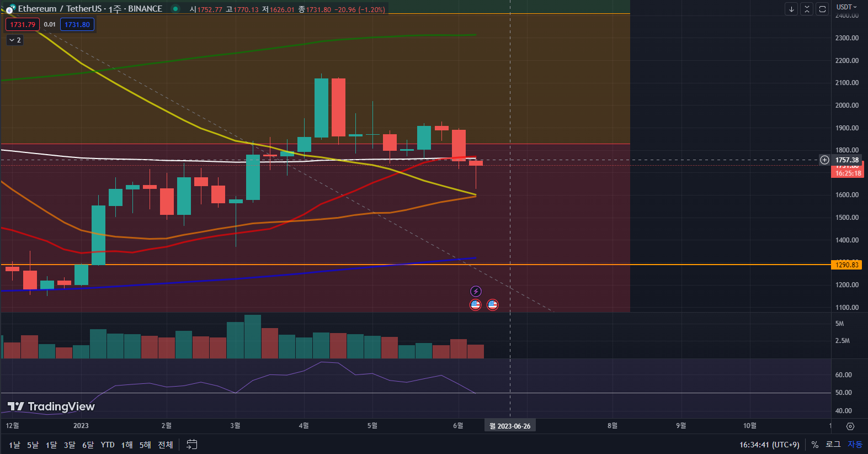Click the collapse pane chevrons icon
868x454 pixels.
(807, 9)
